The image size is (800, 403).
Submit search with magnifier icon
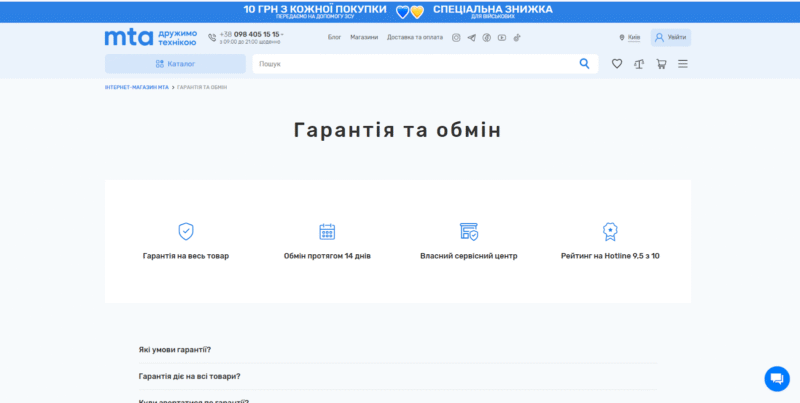click(x=584, y=64)
